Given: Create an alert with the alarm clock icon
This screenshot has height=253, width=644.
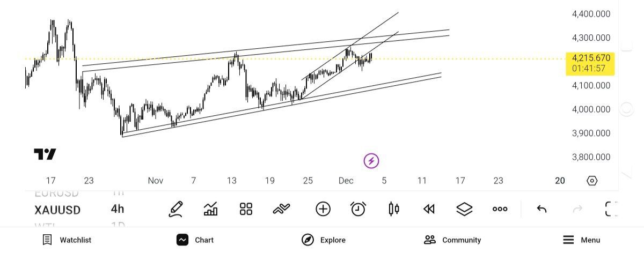Looking at the screenshot, I should pos(358,209).
